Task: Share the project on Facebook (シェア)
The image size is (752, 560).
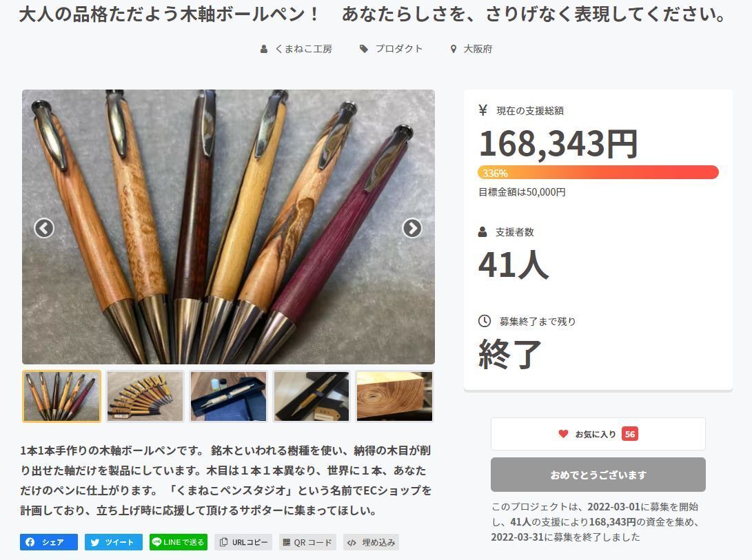Action: click(x=49, y=542)
